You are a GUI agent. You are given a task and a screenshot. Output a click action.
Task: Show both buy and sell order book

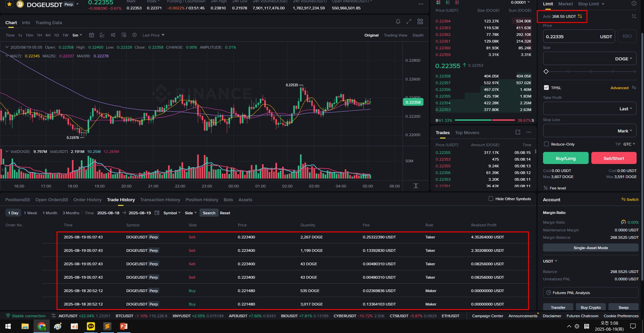coord(438,3)
